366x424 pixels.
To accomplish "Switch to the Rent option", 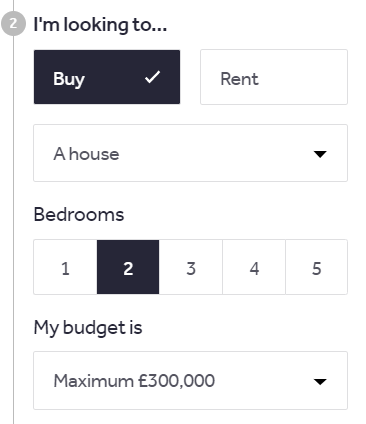I will [x=274, y=77].
